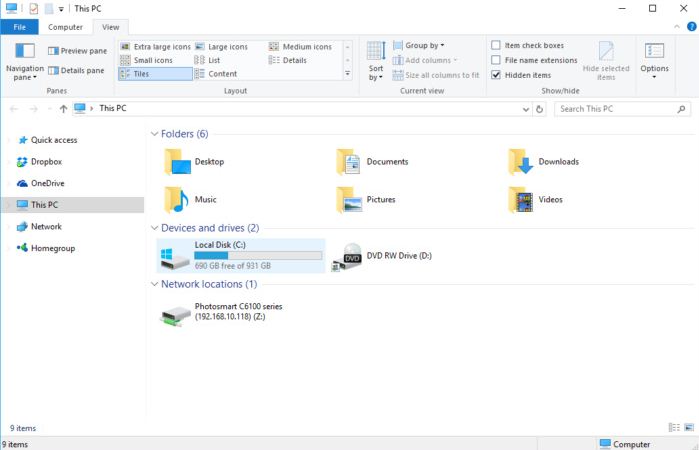Select Small icons layout
Viewport: 699px width, 450px height.
click(147, 60)
